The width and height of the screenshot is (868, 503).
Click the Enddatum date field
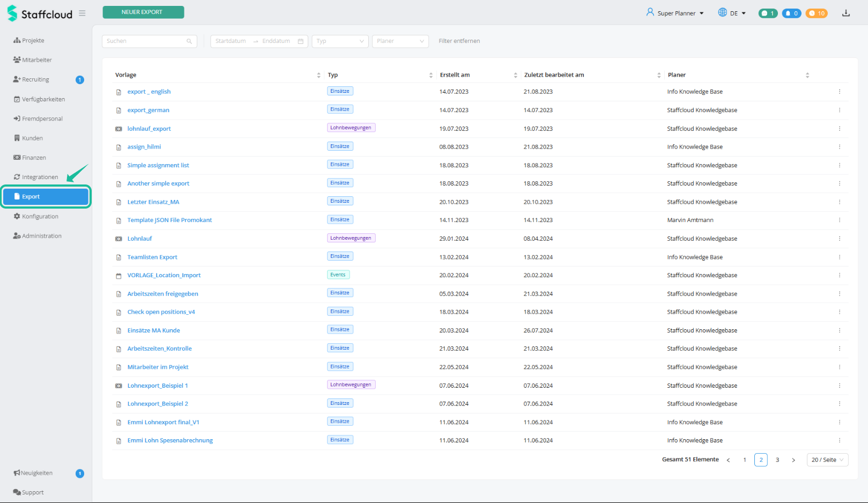coord(276,41)
